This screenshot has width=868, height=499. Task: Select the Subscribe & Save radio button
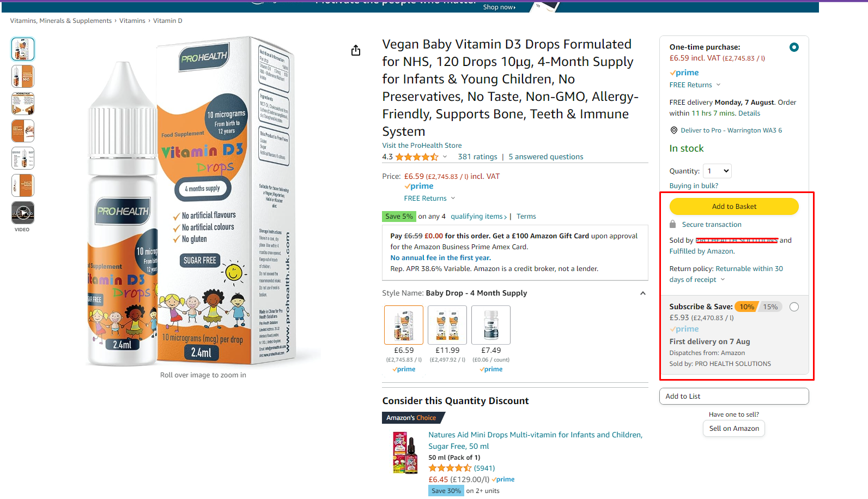(x=794, y=307)
